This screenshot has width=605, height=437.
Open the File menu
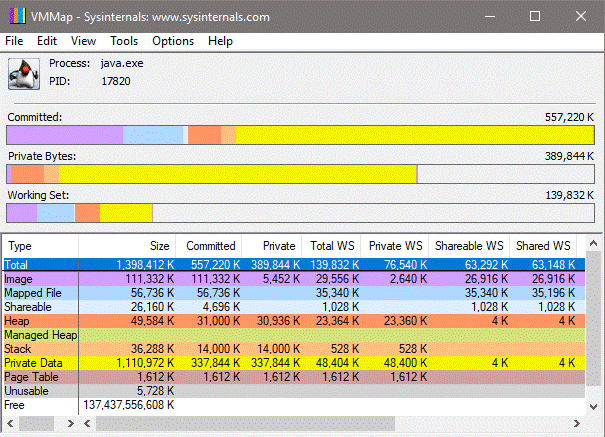coord(14,41)
